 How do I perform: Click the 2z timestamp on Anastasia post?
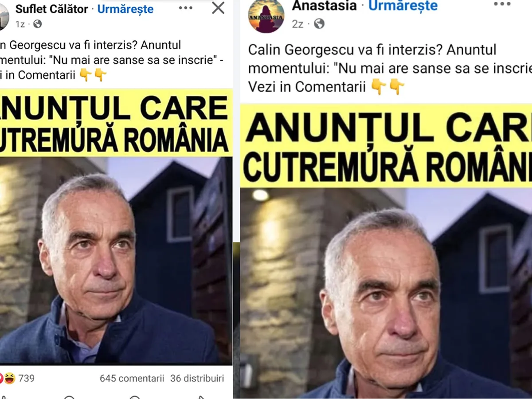[297, 23]
